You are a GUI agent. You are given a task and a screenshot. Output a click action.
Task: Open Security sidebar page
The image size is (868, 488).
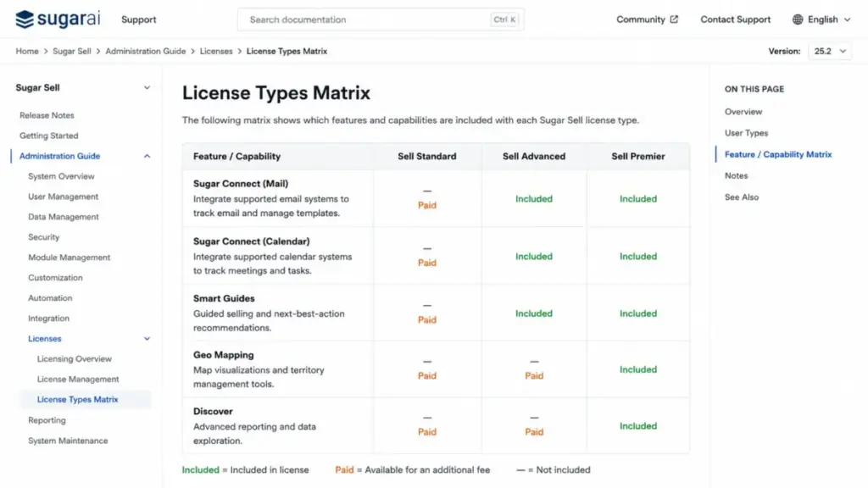44,237
